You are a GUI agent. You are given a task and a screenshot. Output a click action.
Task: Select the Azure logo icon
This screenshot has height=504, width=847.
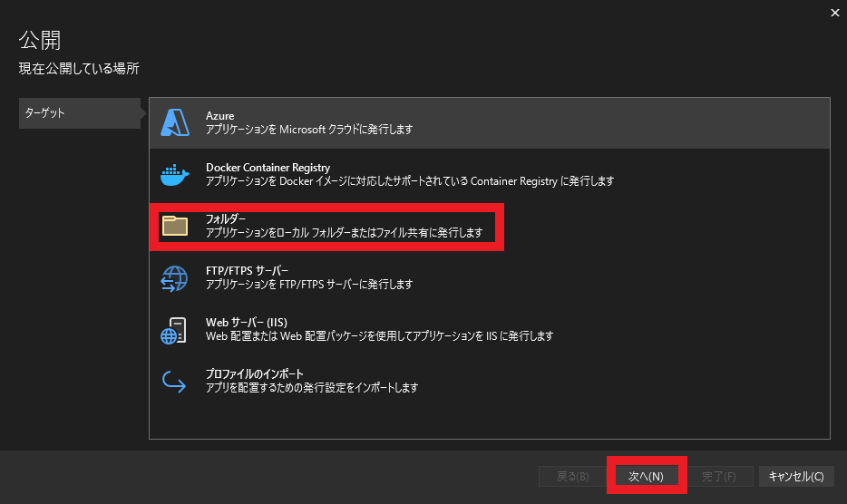pyautogui.click(x=174, y=122)
